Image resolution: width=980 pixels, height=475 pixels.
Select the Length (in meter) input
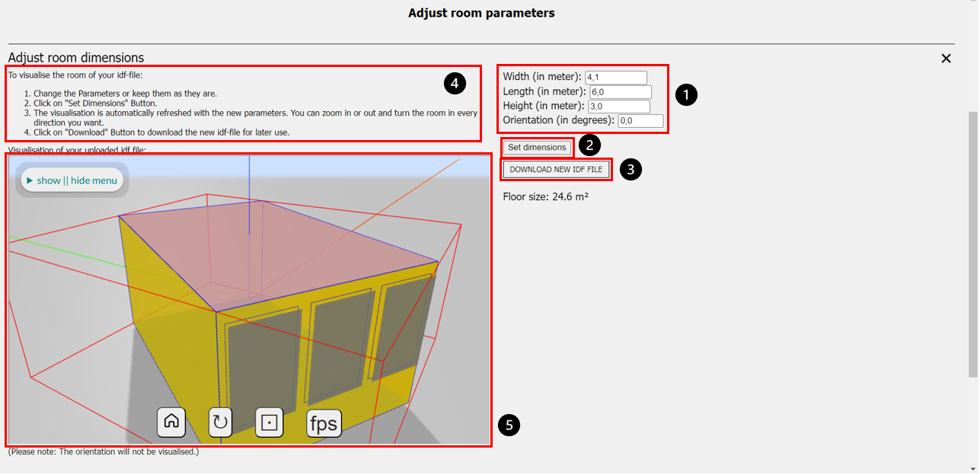[621, 92]
